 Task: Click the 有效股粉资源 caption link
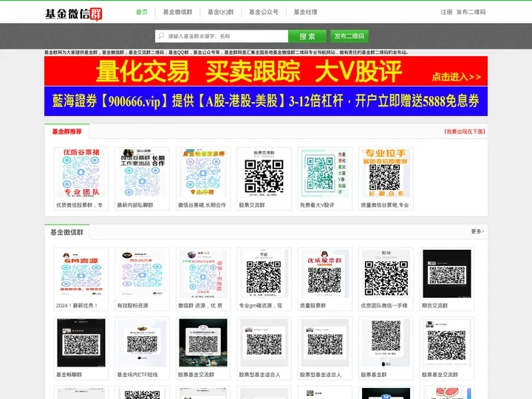(x=132, y=305)
